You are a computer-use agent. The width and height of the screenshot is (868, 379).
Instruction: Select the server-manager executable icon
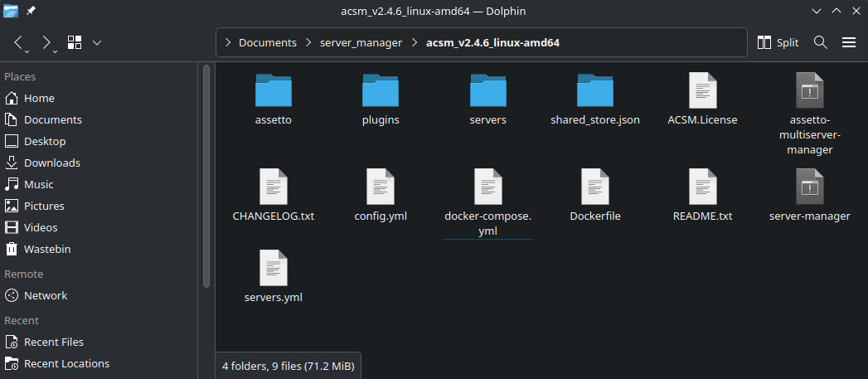pos(810,187)
